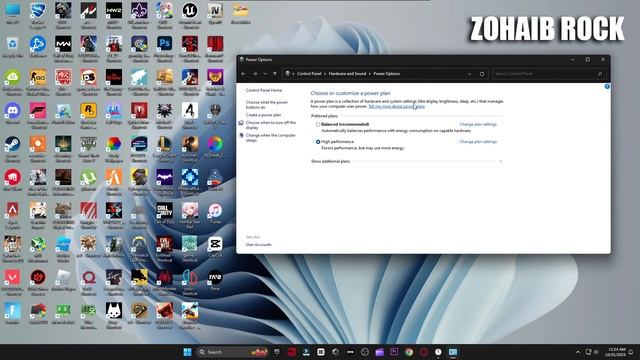The image size is (640, 360).
Task: Open Recycle Bin on the desktop
Action: (x=13, y=47)
